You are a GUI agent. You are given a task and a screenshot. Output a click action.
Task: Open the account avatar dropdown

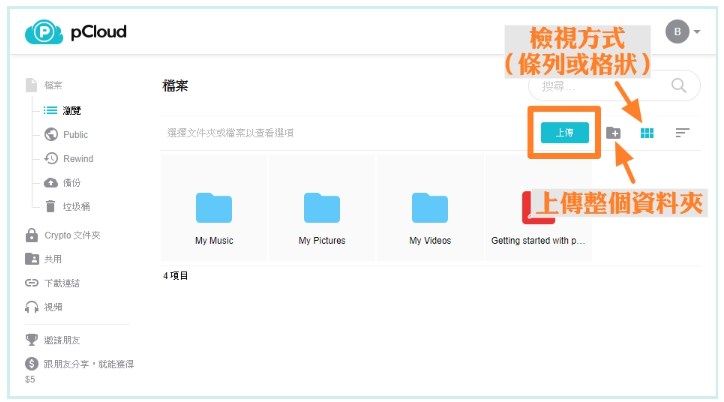pos(683,32)
